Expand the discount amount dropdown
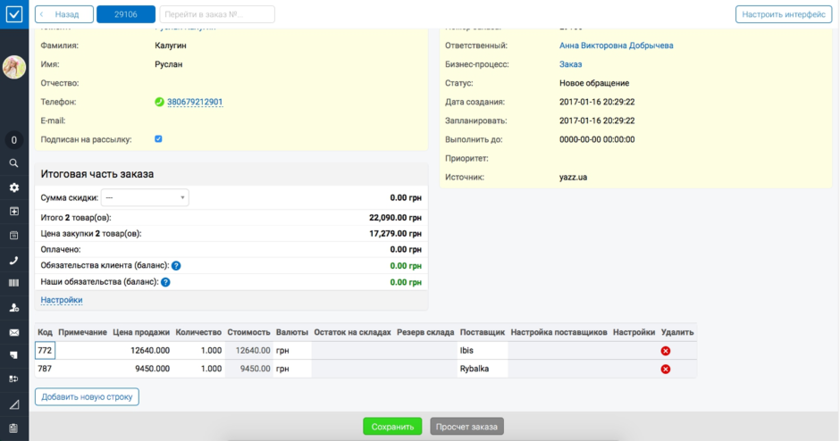Screen dimensions: 840x441 [145, 198]
